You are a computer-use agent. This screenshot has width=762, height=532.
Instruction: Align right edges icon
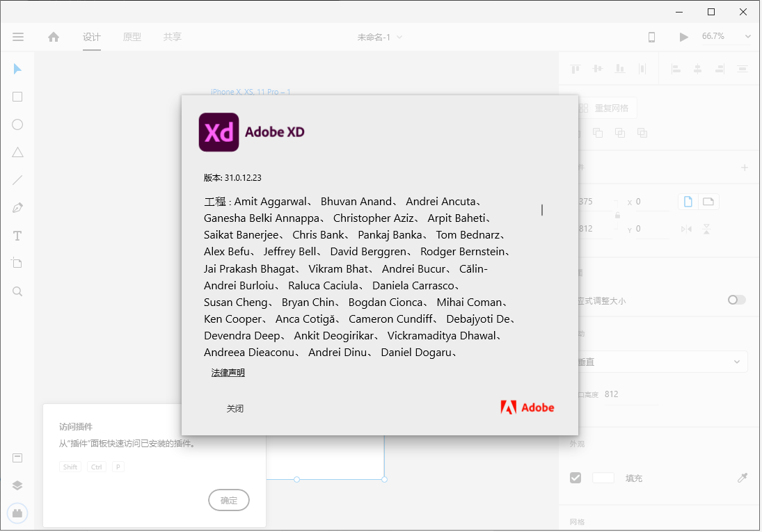coord(720,69)
